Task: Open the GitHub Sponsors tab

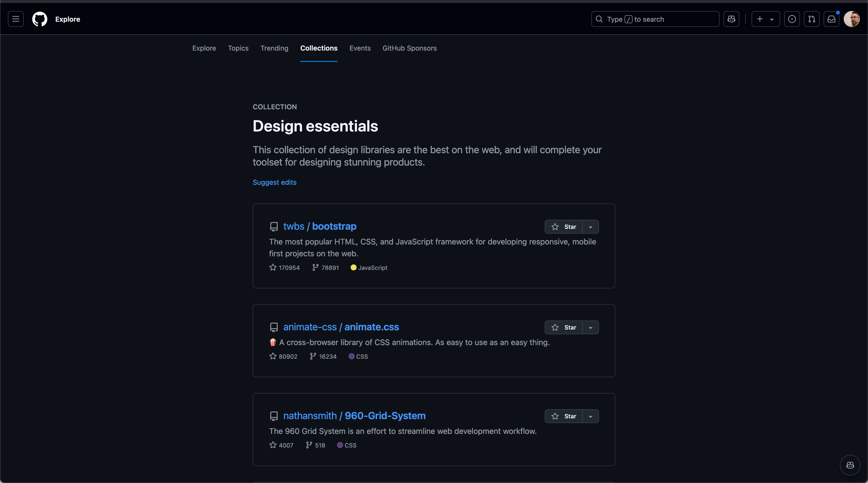Action: point(409,48)
